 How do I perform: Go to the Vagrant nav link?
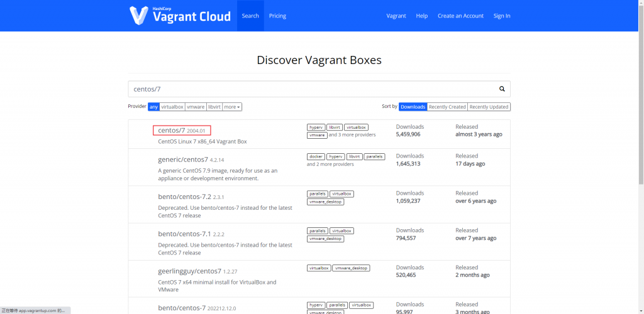pos(396,16)
